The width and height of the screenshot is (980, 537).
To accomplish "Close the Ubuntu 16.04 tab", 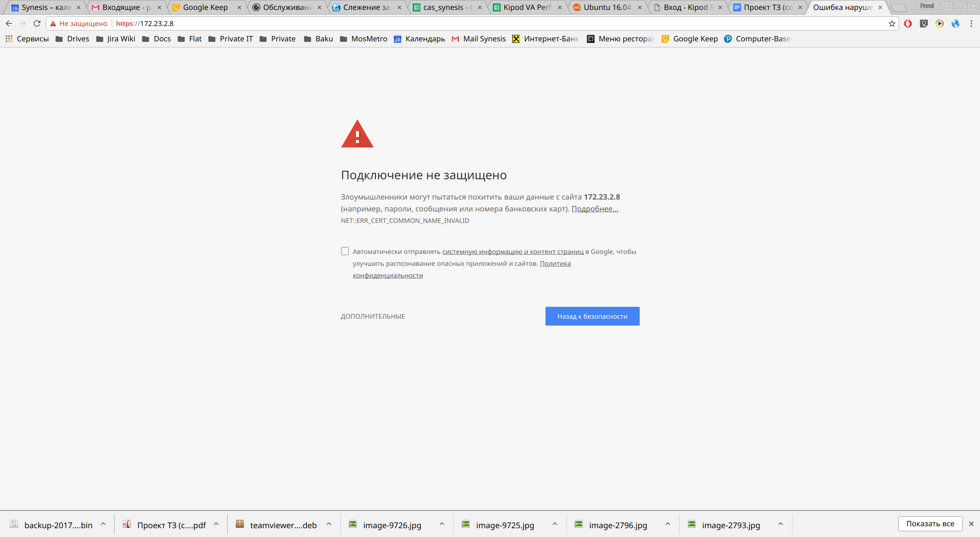I will tap(640, 7).
